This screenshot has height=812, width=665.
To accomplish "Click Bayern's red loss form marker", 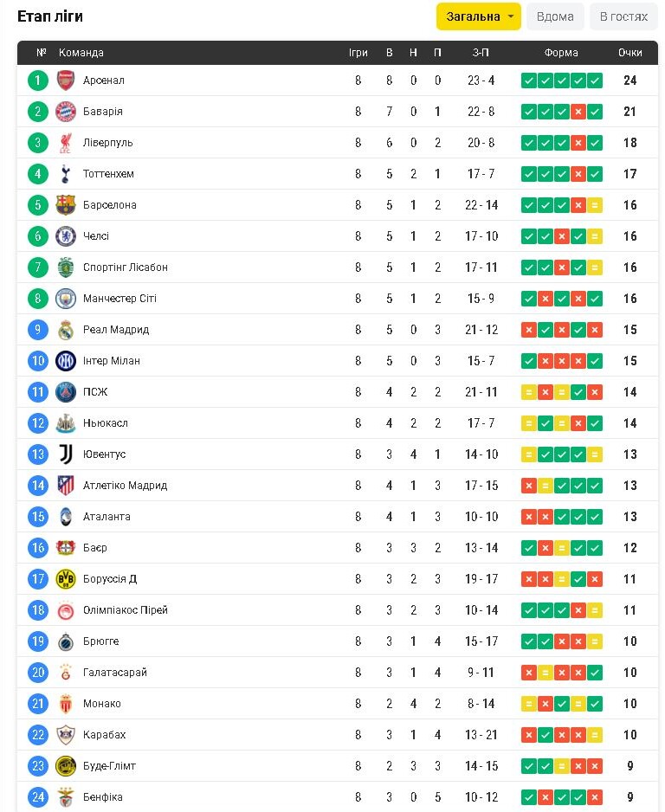I will click(x=578, y=112).
